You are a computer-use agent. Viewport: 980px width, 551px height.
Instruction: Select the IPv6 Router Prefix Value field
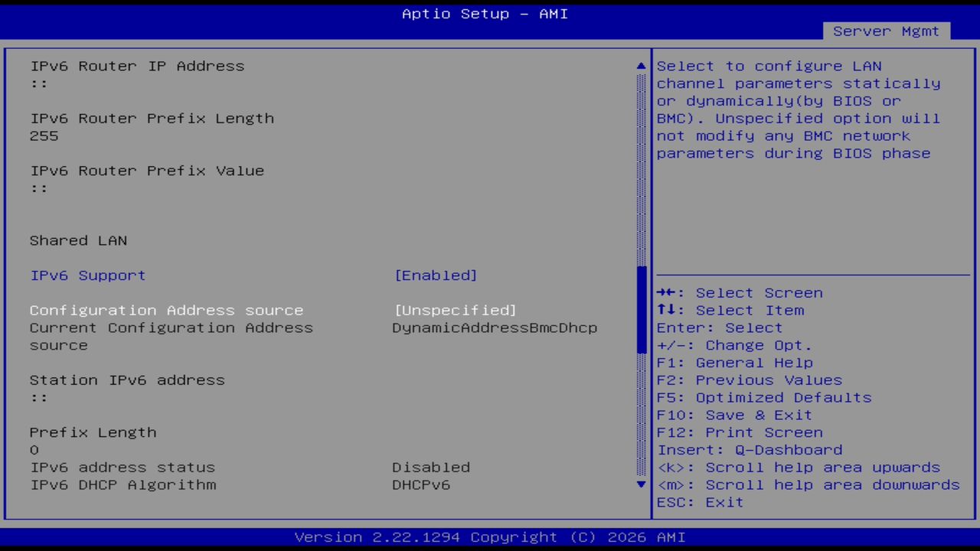tap(146, 170)
